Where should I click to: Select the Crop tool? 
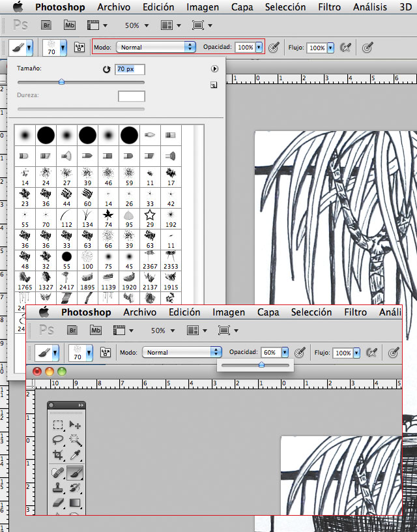(x=58, y=454)
